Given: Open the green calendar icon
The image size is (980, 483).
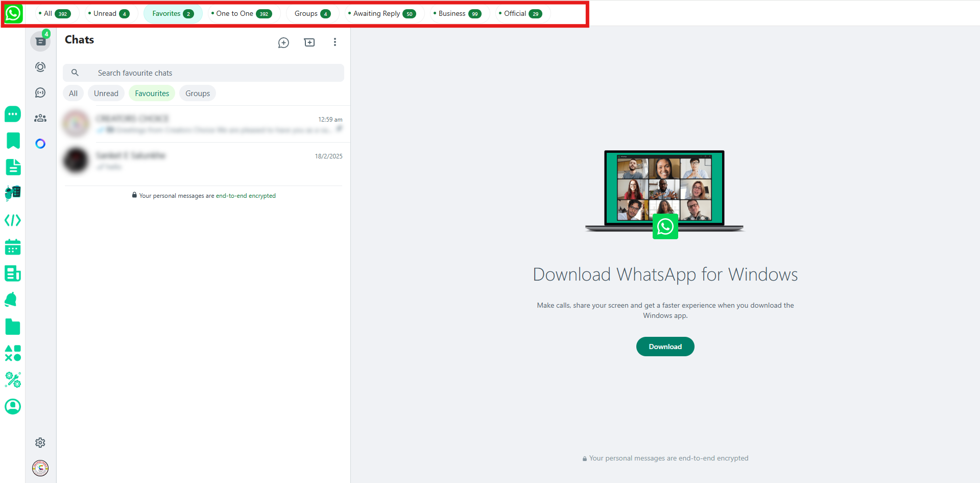Looking at the screenshot, I should point(13,247).
